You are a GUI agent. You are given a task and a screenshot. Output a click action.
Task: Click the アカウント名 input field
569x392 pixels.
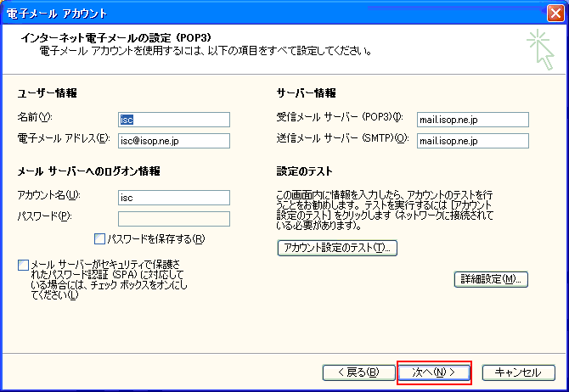click(x=174, y=198)
